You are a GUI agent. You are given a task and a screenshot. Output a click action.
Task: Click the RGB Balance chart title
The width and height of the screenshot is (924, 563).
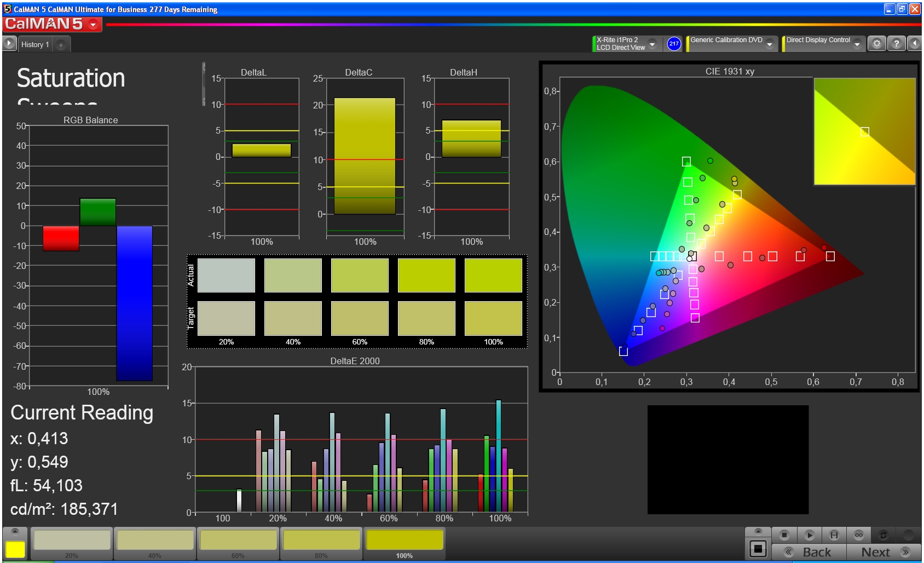point(90,120)
